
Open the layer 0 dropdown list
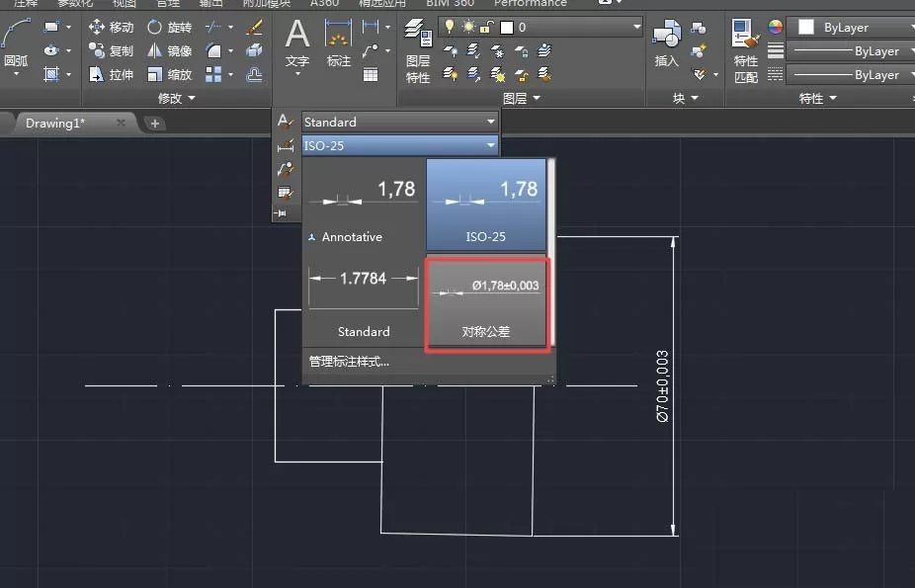pyautogui.click(x=541, y=27)
